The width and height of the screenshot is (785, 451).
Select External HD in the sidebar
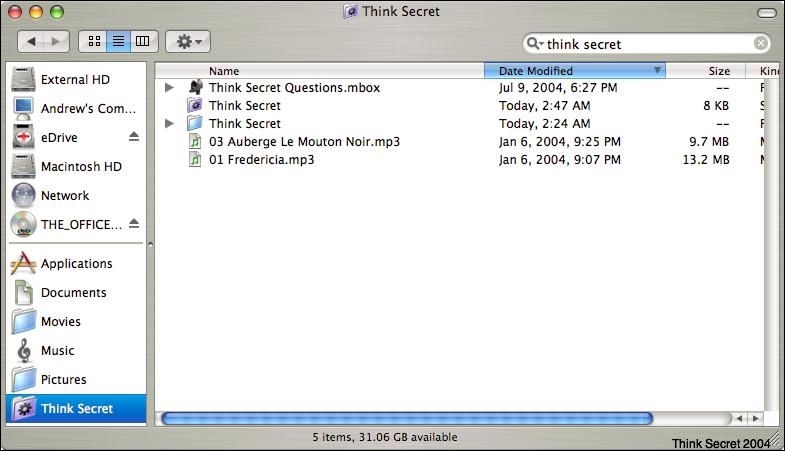tap(76, 80)
